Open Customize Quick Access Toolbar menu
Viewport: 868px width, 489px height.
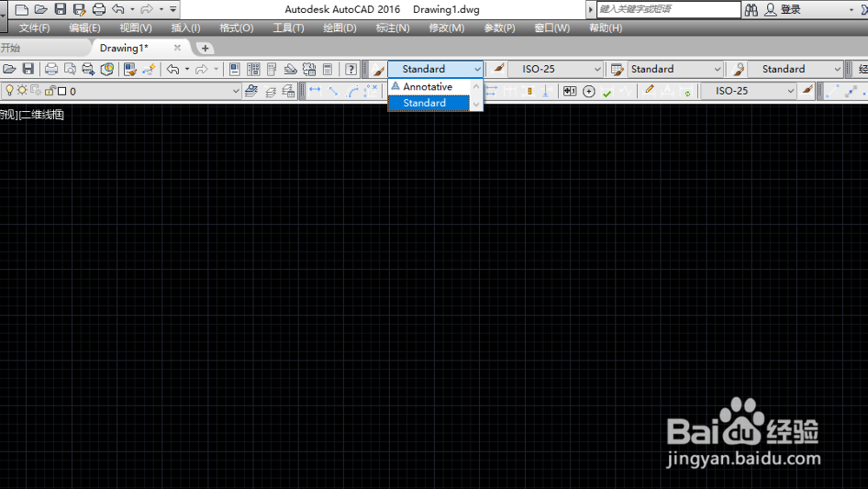(174, 10)
